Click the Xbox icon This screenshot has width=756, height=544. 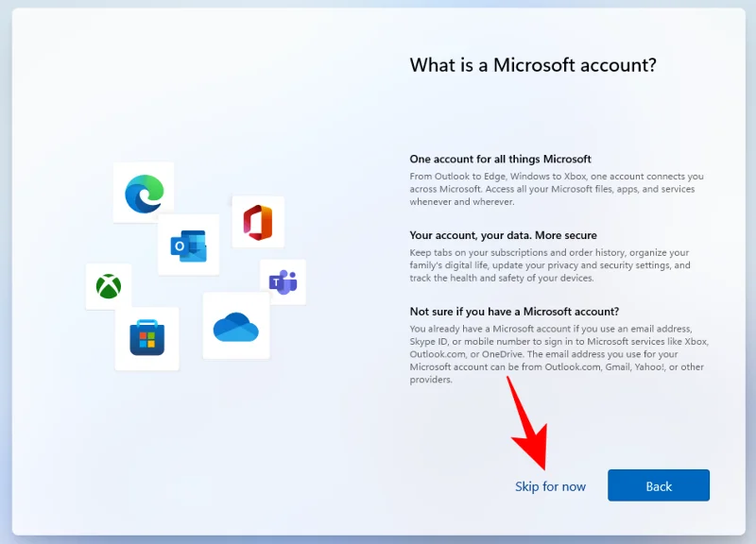pos(107,287)
